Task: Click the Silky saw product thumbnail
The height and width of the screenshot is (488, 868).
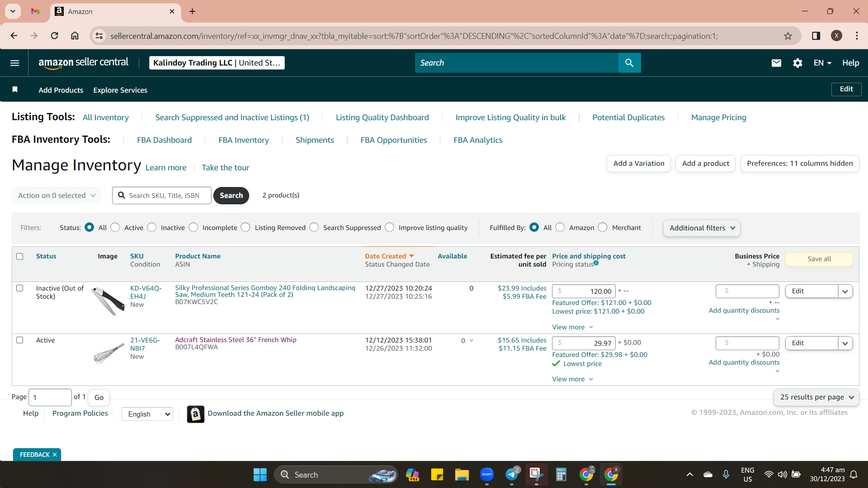Action: click(108, 301)
